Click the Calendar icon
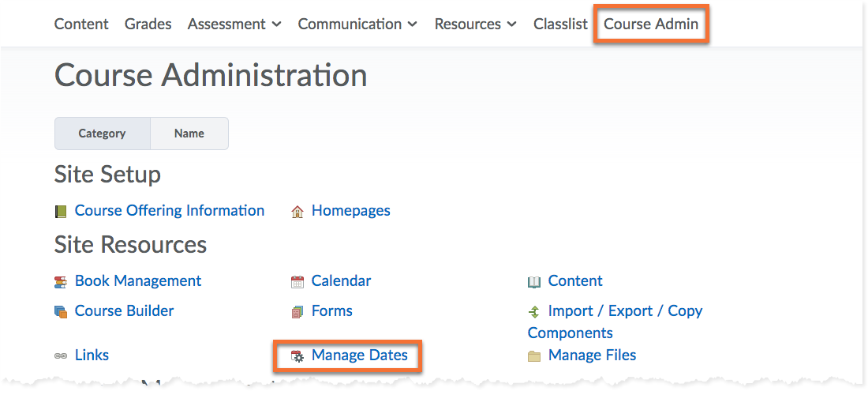 (x=297, y=282)
